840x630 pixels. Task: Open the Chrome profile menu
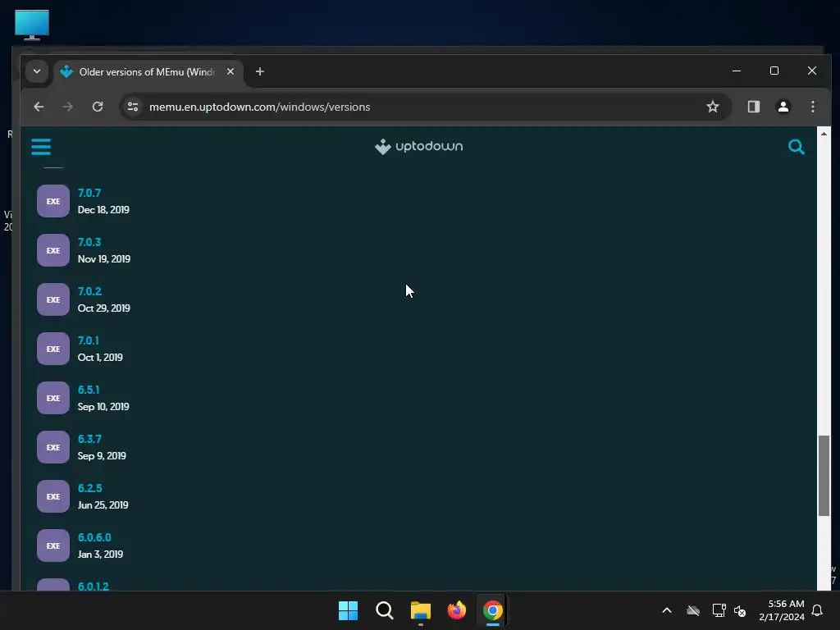(x=783, y=107)
